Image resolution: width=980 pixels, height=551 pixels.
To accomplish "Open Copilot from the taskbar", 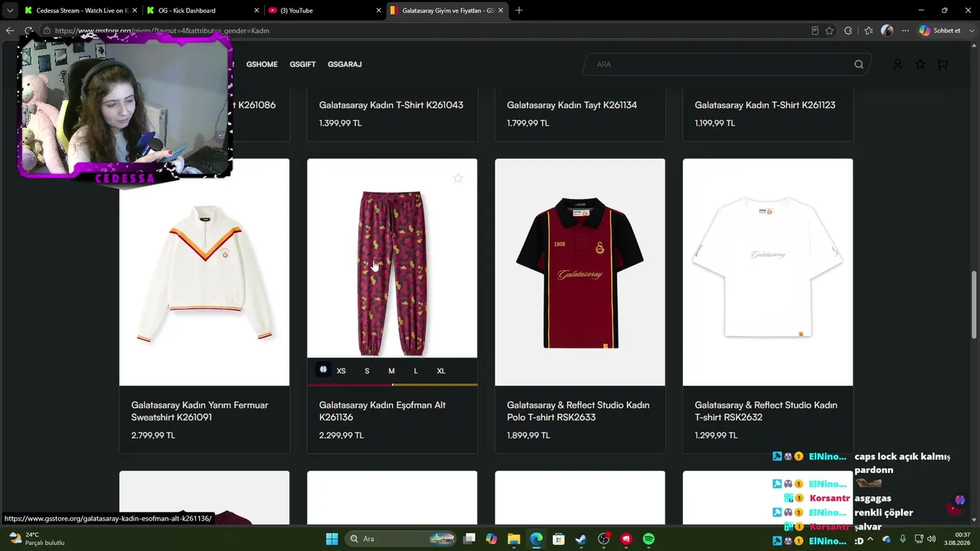I will click(492, 539).
